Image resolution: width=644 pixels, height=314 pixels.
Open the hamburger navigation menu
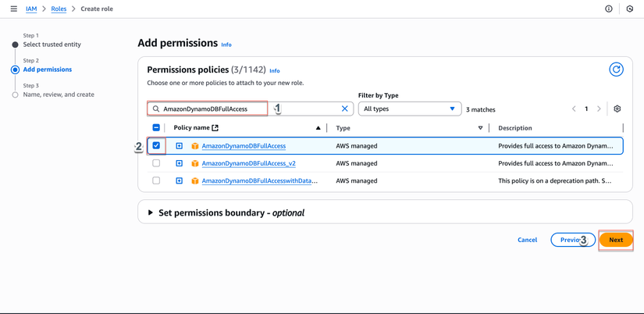(13, 9)
